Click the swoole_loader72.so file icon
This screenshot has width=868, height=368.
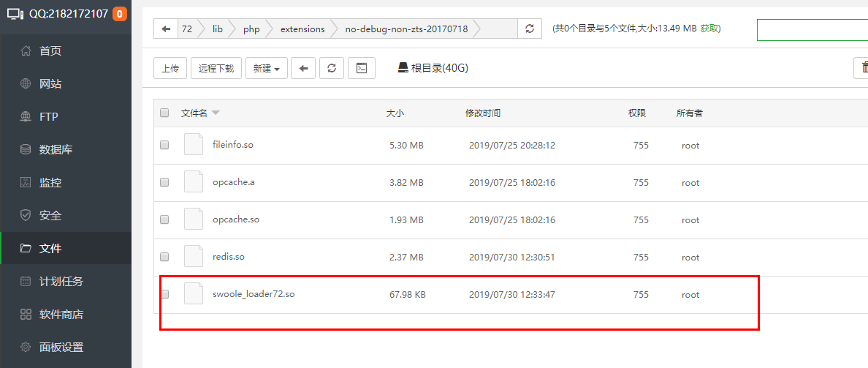coord(193,294)
